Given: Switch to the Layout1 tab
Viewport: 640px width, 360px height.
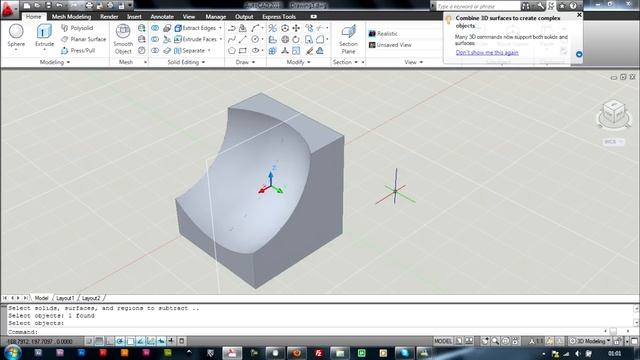Looking at the screenshot, I should (65, 298).
